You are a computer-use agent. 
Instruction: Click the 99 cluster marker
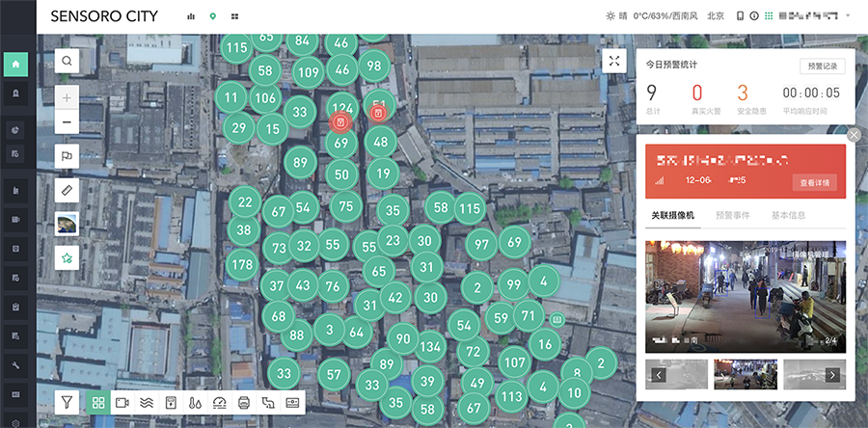tap(514, 284)
